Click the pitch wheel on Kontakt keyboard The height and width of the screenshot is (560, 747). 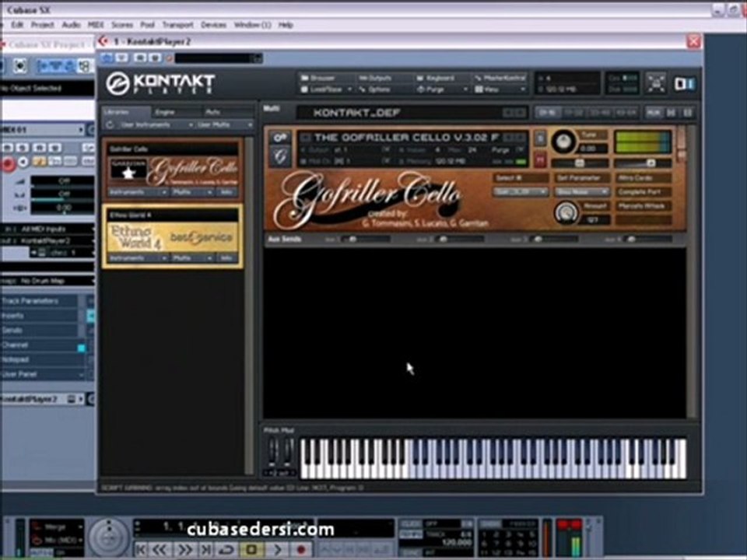point(272,451)
